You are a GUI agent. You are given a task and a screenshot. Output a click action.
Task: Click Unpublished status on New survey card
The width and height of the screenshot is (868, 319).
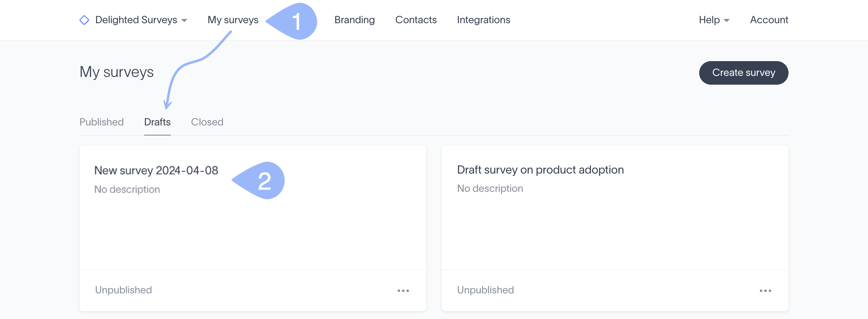(x=123, y=290)
